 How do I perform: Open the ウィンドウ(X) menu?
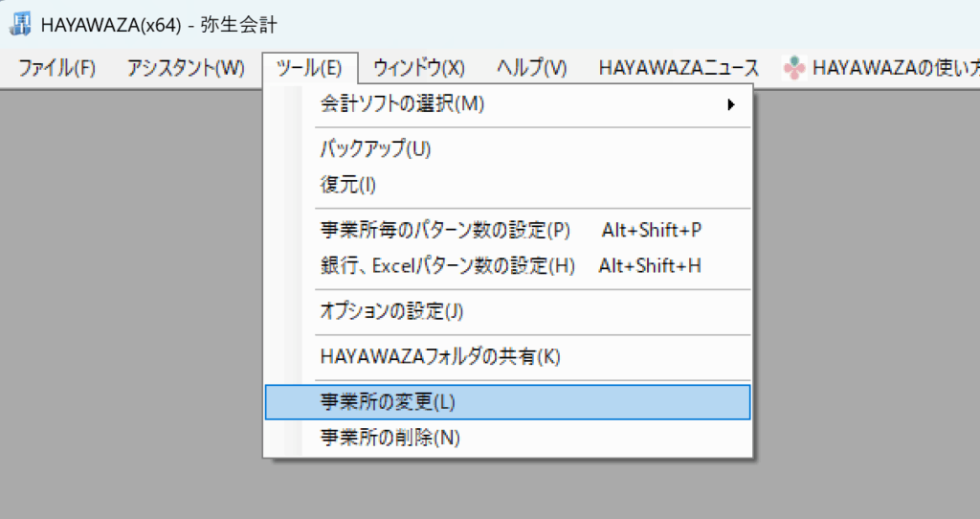point(418,68)
